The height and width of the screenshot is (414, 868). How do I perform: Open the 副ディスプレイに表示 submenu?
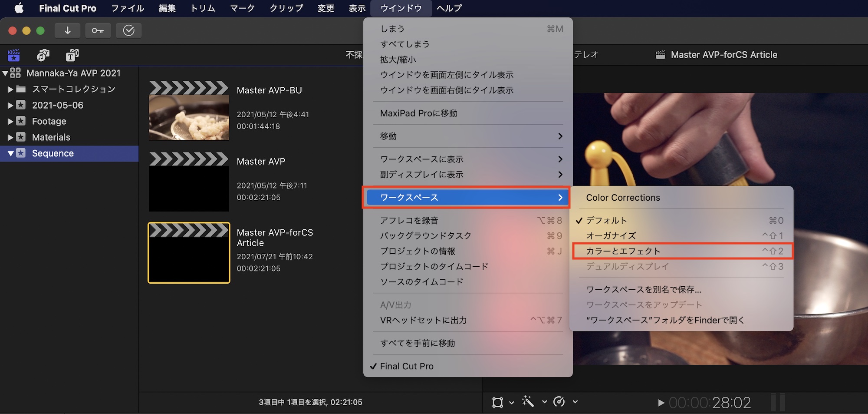point(468,175)
